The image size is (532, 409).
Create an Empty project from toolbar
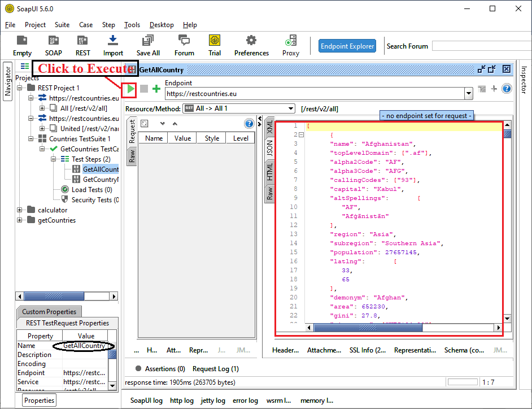tap(22, 46)
